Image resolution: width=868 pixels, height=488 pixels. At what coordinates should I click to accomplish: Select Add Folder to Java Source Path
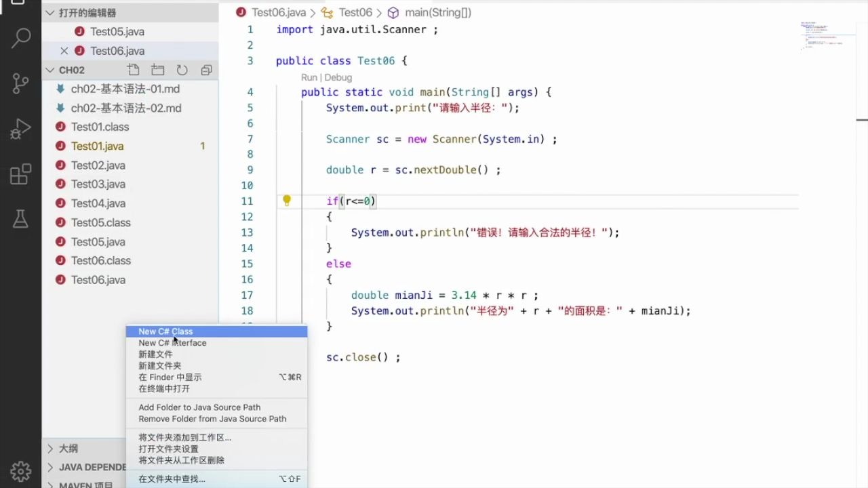(216, 407)
